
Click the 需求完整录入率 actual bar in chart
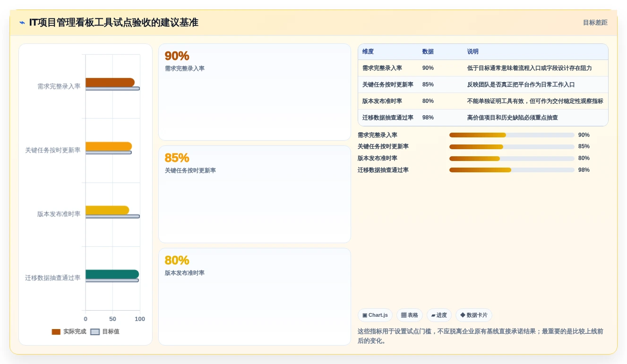110,83
